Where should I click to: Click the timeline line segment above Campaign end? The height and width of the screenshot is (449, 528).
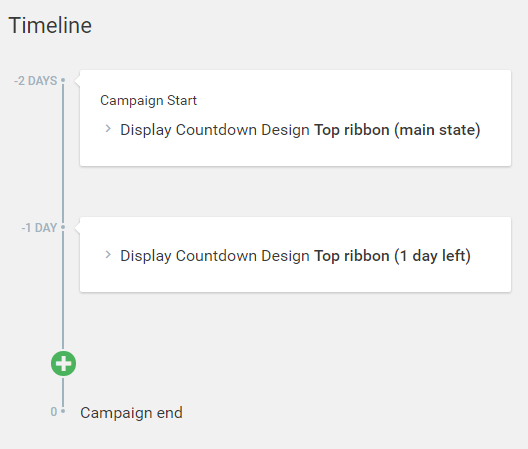(x=63, y=392)
